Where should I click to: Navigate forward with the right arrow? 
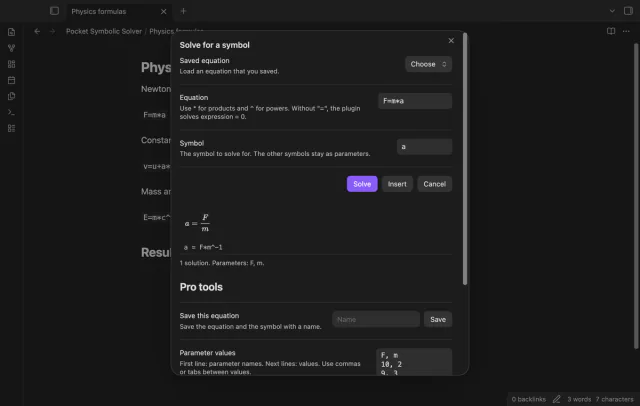tap(52, 31)
